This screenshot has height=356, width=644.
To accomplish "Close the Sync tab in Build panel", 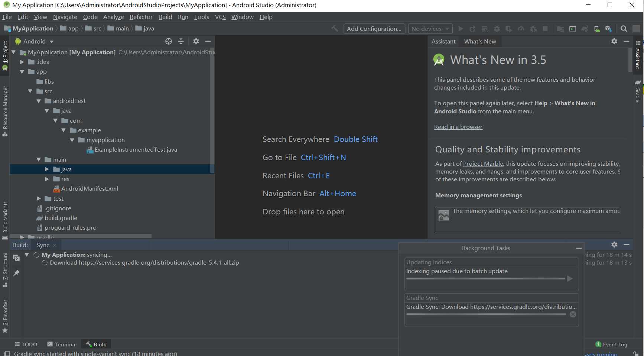I will point(55,245).
